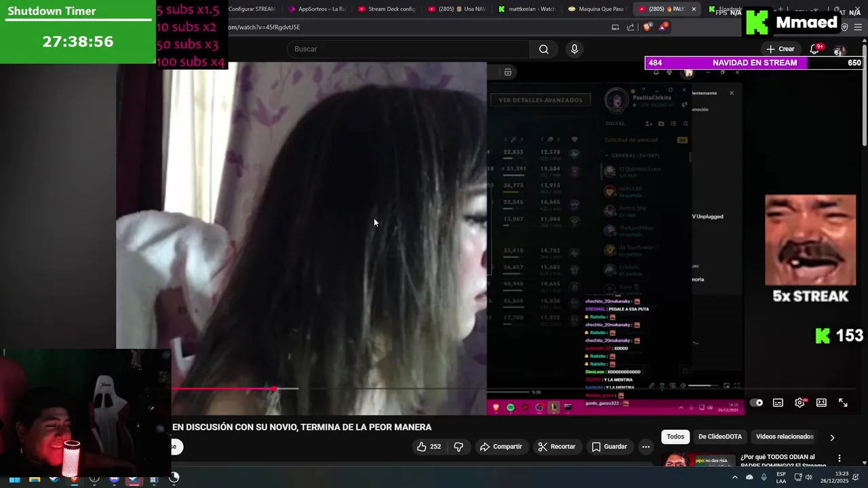868x488 pixels.
Task: Click the Compartir button
Action: coord(501,447)
